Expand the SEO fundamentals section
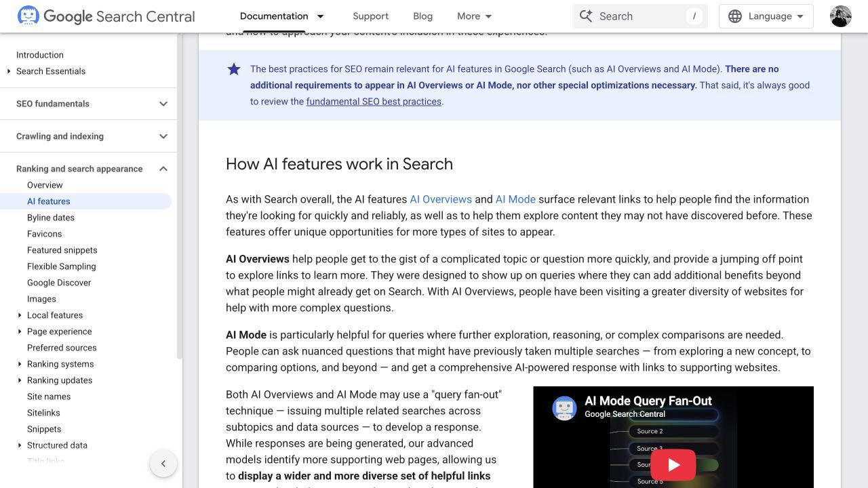The image size is (868, 488). [x=163, y=104]
